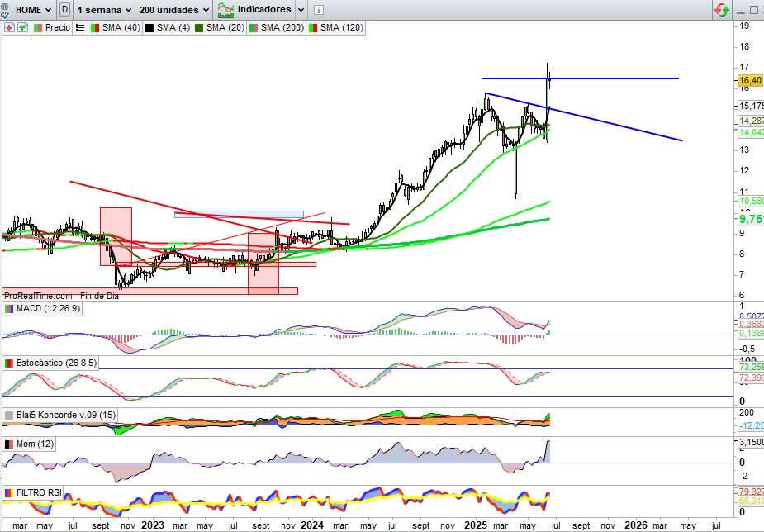
Task: Click the MACD label's colored icon
Action: point(9,308)
